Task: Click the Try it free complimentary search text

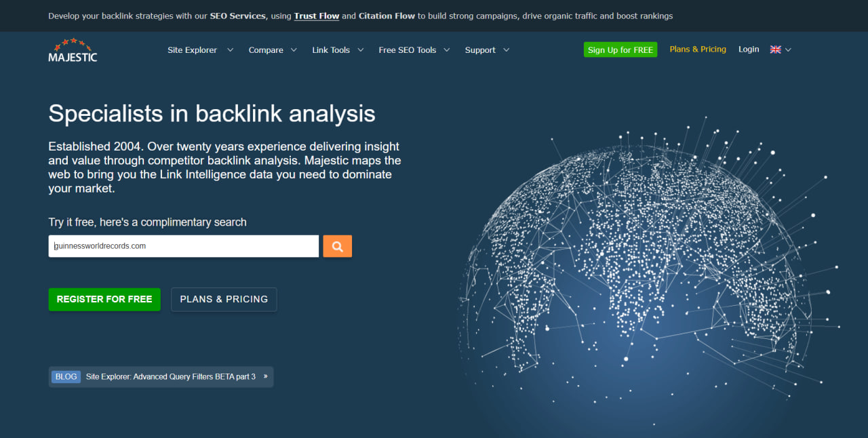Action: [147, 222]
